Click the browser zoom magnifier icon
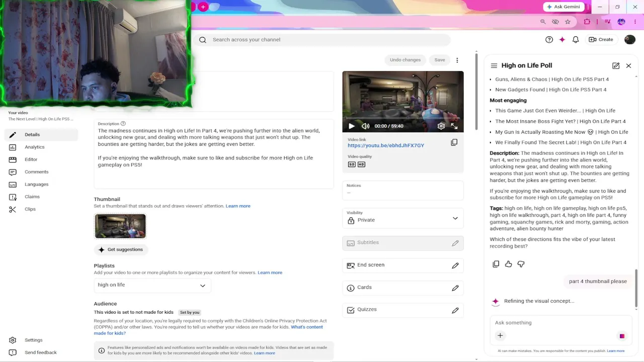This screenshot has height=362, width=644. coord(543,22)
